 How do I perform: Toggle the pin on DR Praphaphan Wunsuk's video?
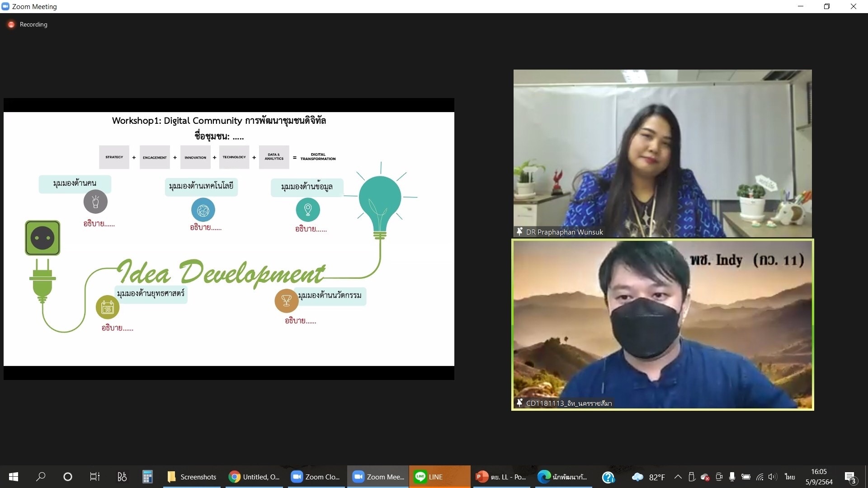(x=519, y=232)
